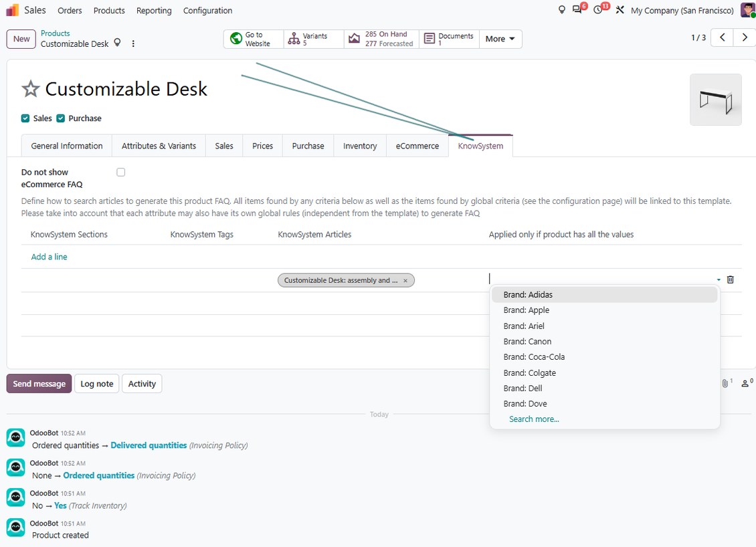Image resolution: width=756 pixels, height=547 pixels.
Task: Select Brand: Canon from the dropdown
Action: click(x=604, y=341)
